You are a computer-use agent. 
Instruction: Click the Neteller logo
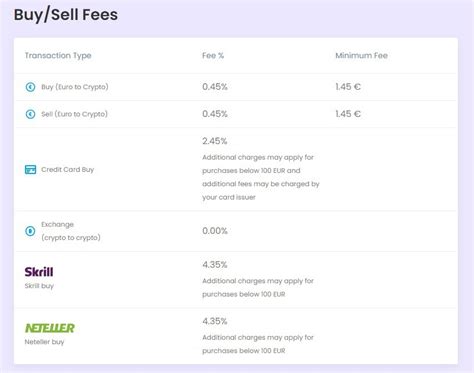[50, 328]
